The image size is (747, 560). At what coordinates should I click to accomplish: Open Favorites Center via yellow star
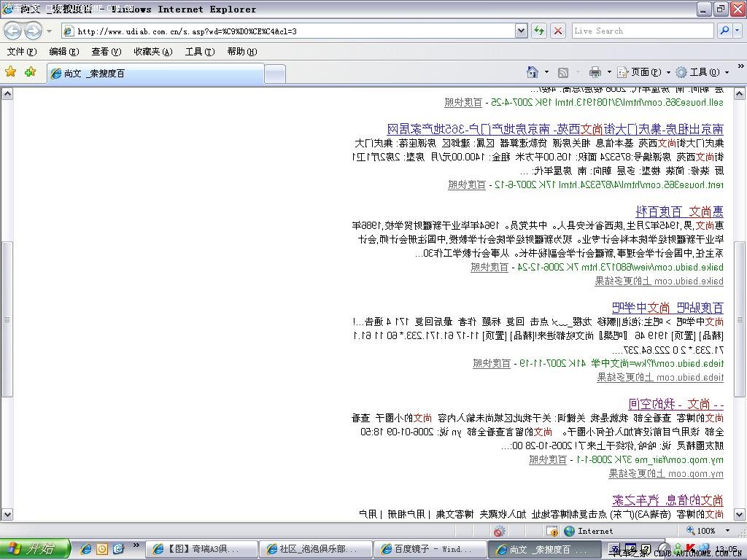tap(10, 72)
